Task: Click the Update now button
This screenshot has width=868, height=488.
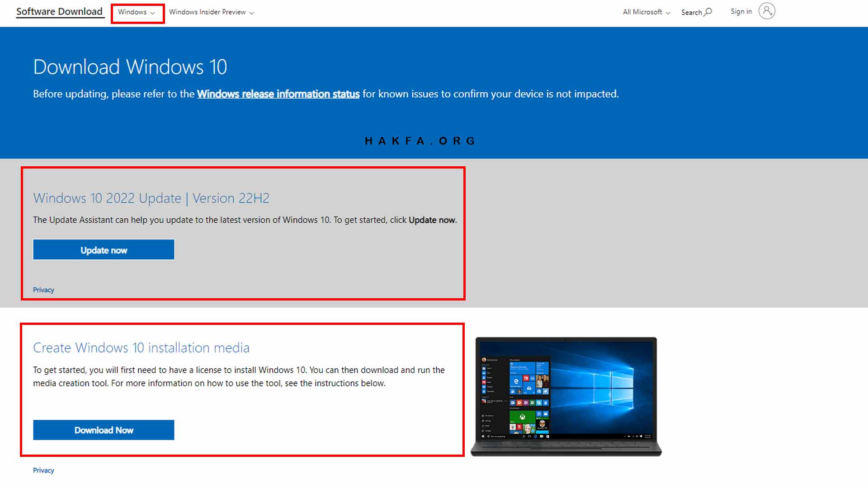Action: tap(104, 250)
